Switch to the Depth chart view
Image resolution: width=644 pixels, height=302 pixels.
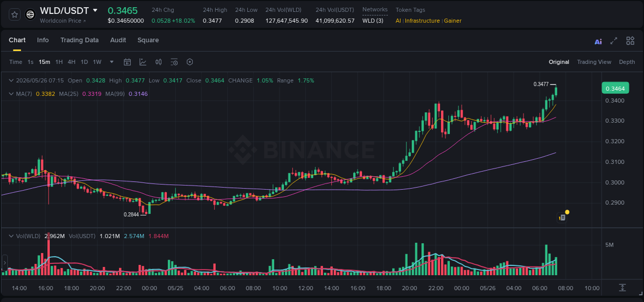point(627,62)
